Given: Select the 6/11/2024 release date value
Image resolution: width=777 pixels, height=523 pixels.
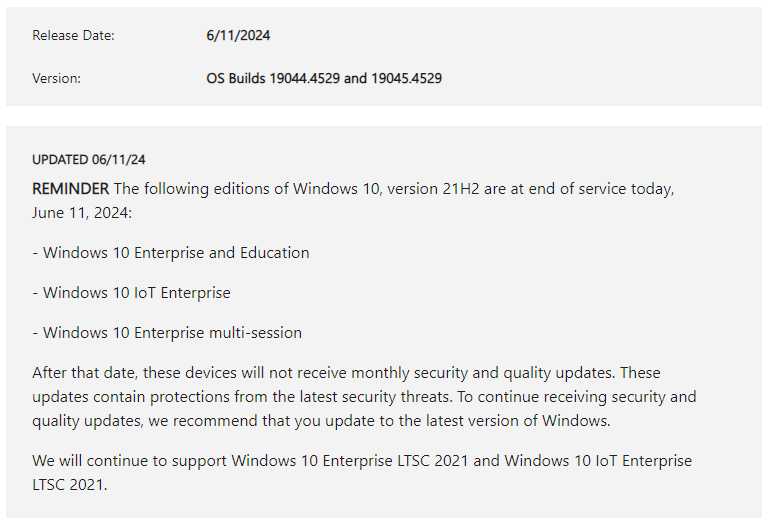Looking at the screenshot, I should (x=238, y=36).
